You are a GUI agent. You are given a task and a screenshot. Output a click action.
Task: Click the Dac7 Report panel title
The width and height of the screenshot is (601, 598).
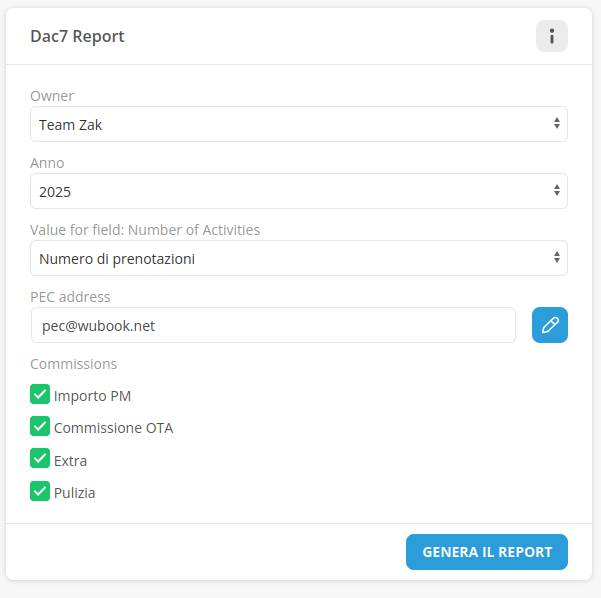(77, 37)
